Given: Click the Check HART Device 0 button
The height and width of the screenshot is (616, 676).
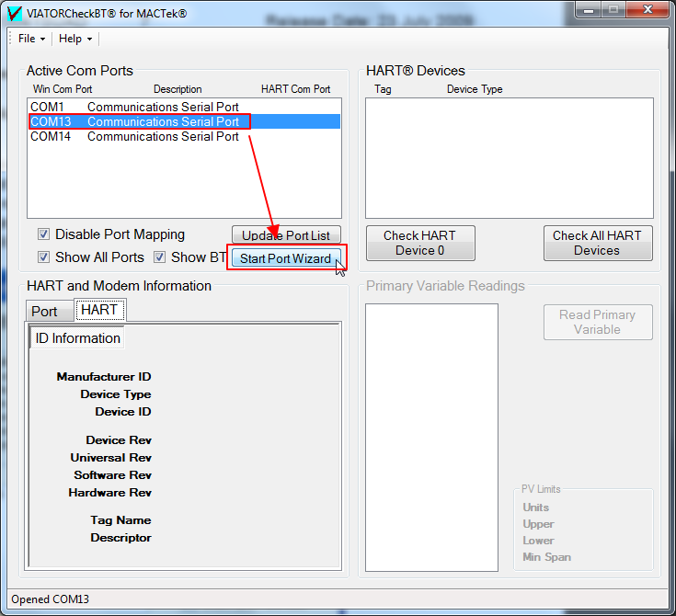Looking at the screenshot, I should pos(420,243).
